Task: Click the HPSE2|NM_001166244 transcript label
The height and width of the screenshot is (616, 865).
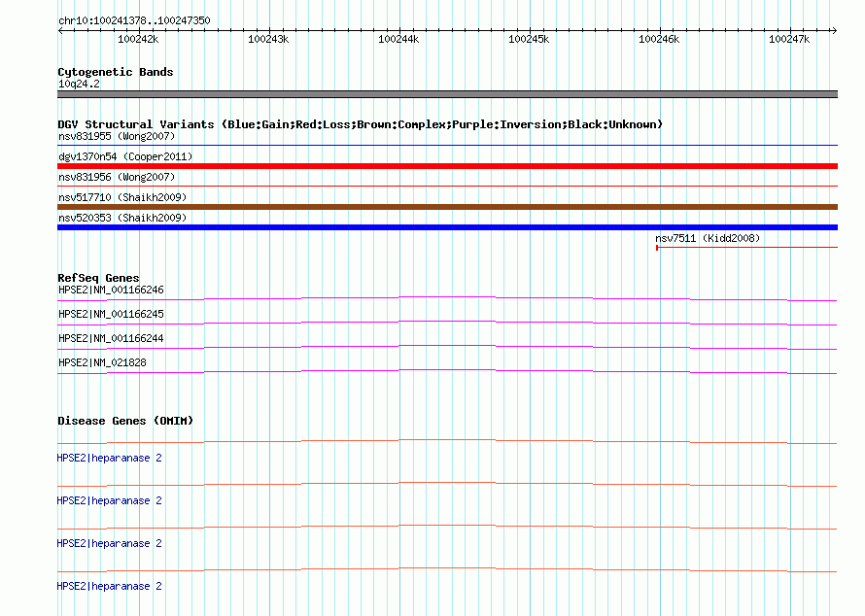Action: [x=111, y=339]
